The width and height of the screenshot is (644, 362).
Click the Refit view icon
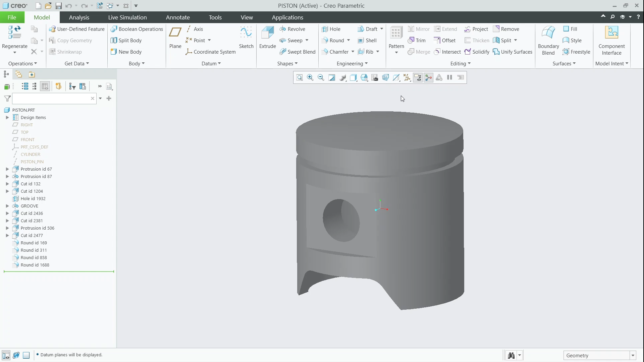tap(300, 78)
